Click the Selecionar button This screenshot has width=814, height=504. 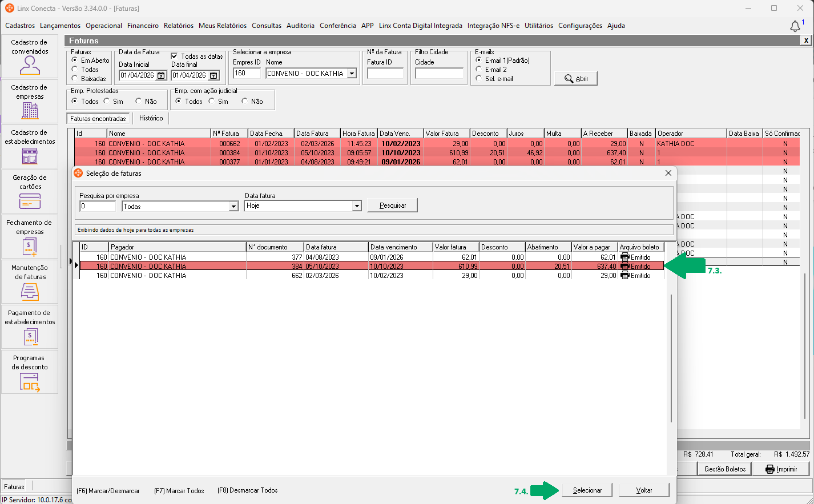tap(587, 490)
